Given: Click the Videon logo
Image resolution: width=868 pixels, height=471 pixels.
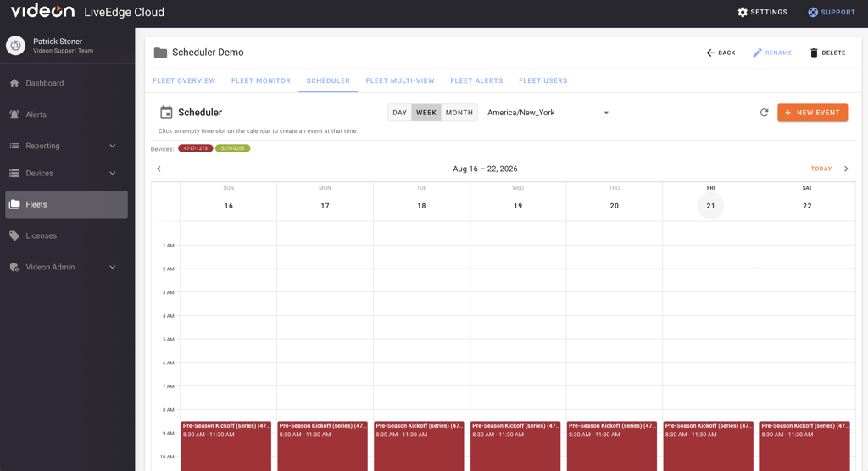Looking at the screenshot, I should point(42,11).
